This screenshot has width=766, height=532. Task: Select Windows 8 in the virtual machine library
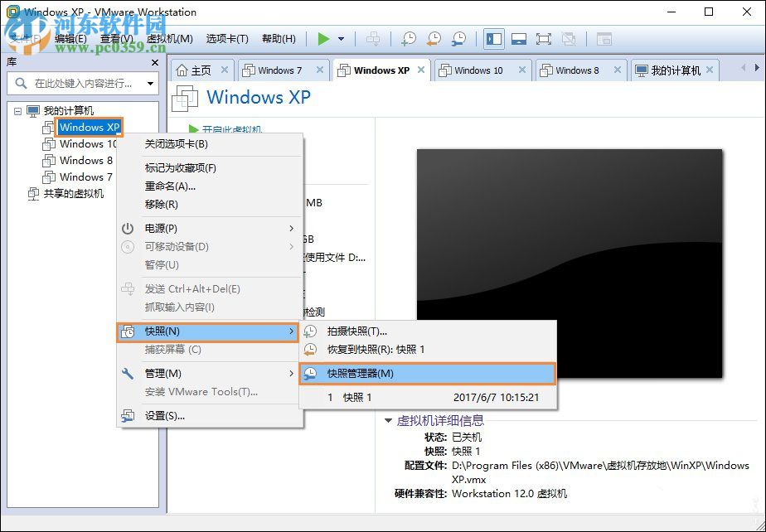(86, 160)
